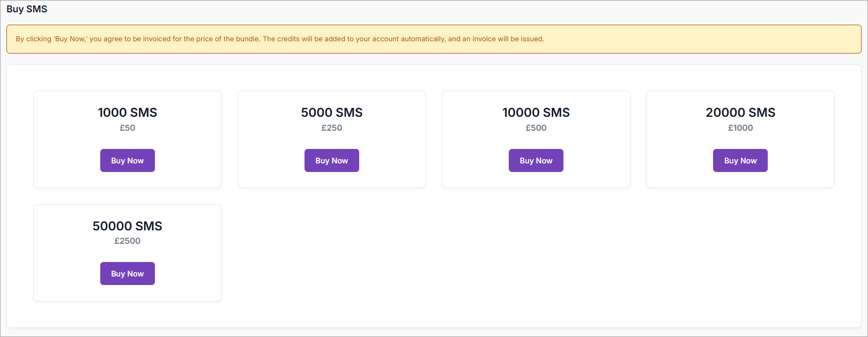Click Buy Now for the 1000 SMS bundle
Screen dimensions: 868x337
pos(127,161)
